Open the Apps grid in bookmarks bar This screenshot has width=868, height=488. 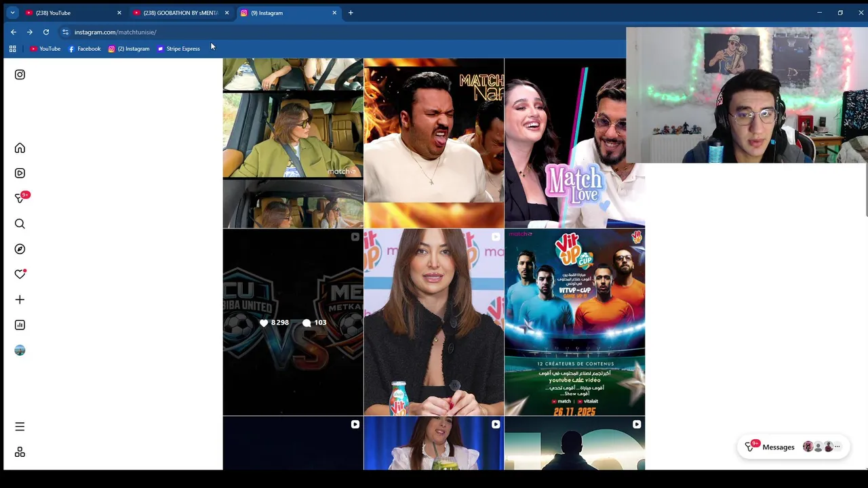pyautogui.click(x=12, y=49)
